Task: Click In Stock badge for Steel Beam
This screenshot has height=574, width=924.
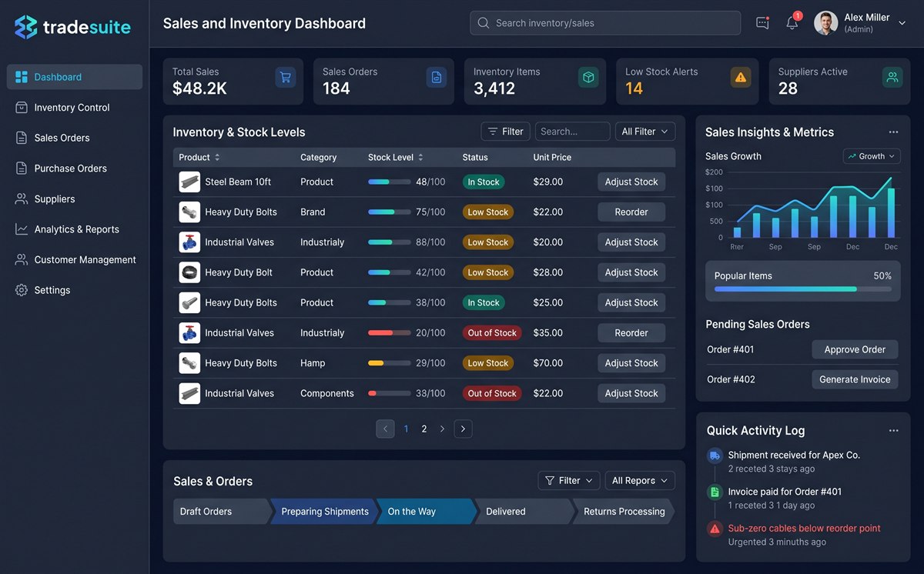Action: pos(484,182)
